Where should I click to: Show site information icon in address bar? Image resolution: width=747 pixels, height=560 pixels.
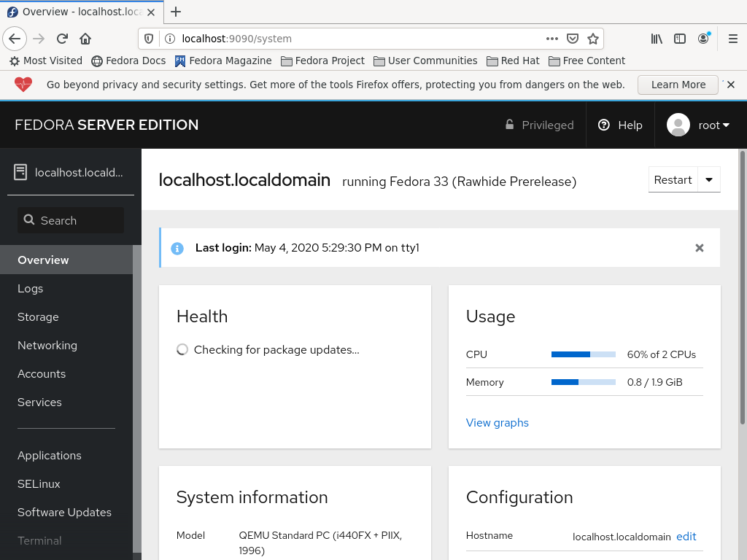[169, 39]
